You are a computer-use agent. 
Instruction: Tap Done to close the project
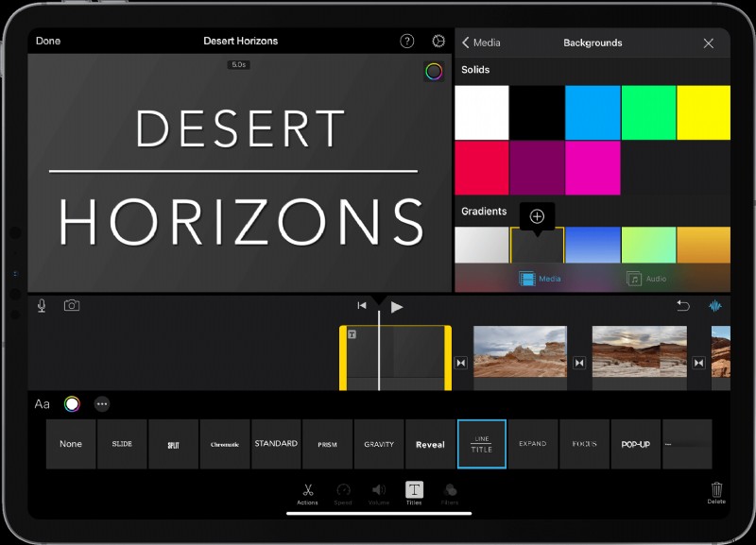point(47,41)
